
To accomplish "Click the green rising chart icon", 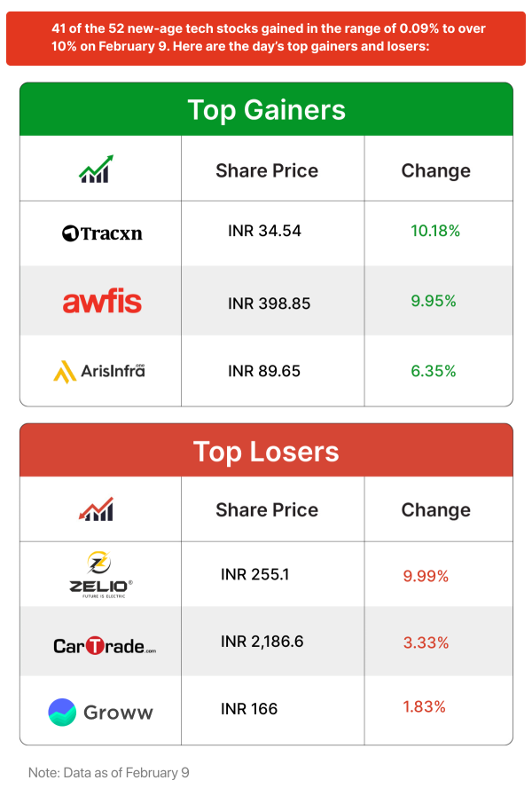I will pyautogui.click(x=95, y=169).
